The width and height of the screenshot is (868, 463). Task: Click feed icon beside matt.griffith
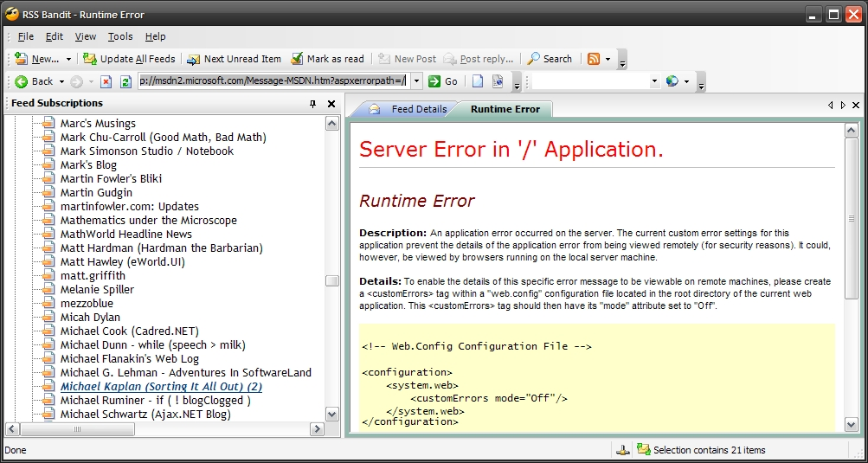50,276
